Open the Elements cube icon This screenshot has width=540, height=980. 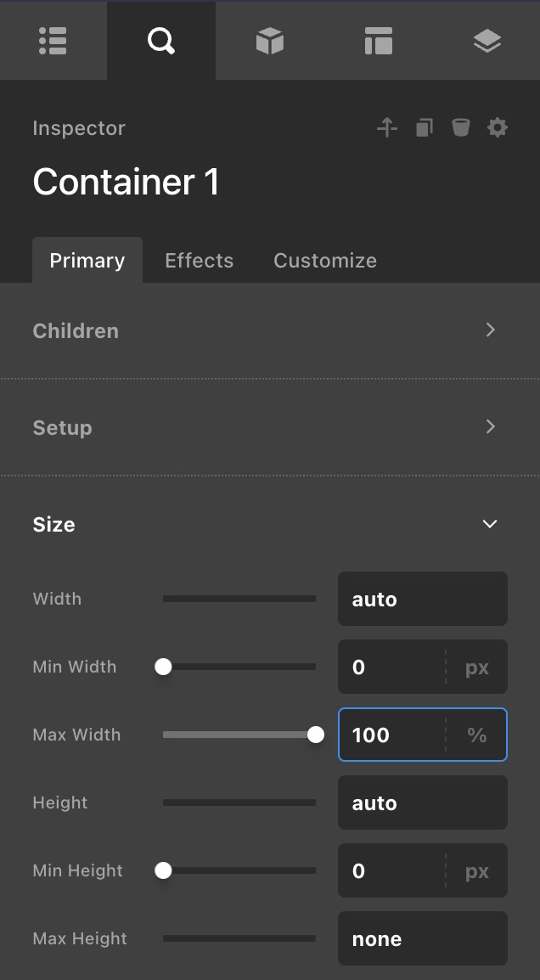(269, 41)
